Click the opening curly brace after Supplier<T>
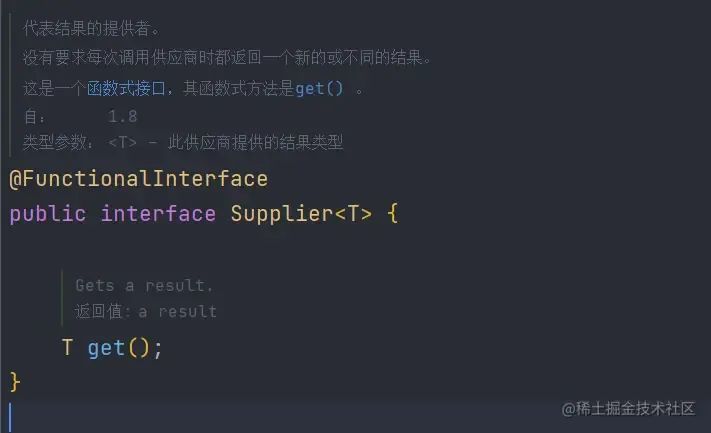The height and width of the screenshot is (433, 711). 393,213
